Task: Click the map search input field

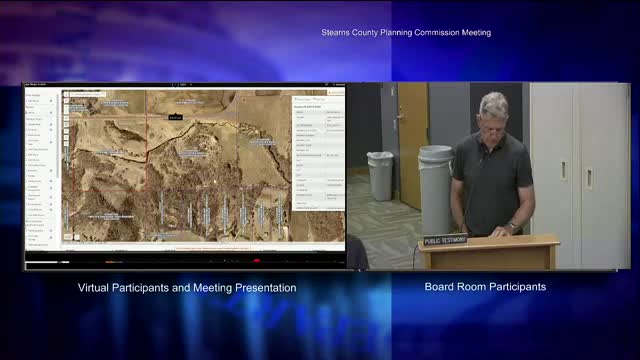Action: 86,94
